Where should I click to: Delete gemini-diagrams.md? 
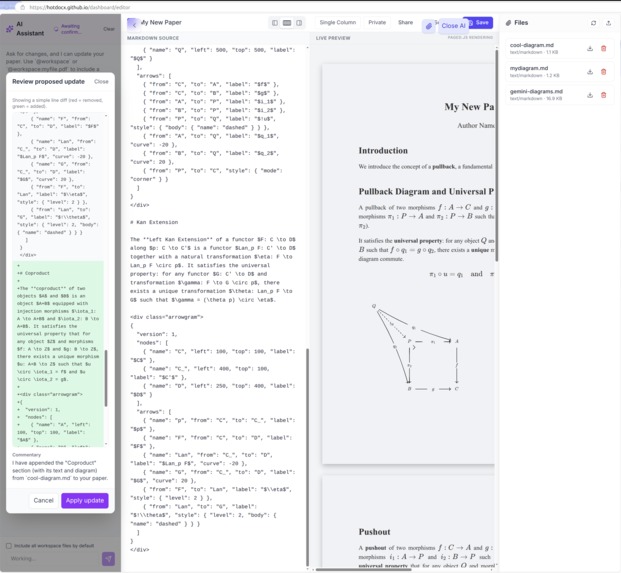(604, 95)
